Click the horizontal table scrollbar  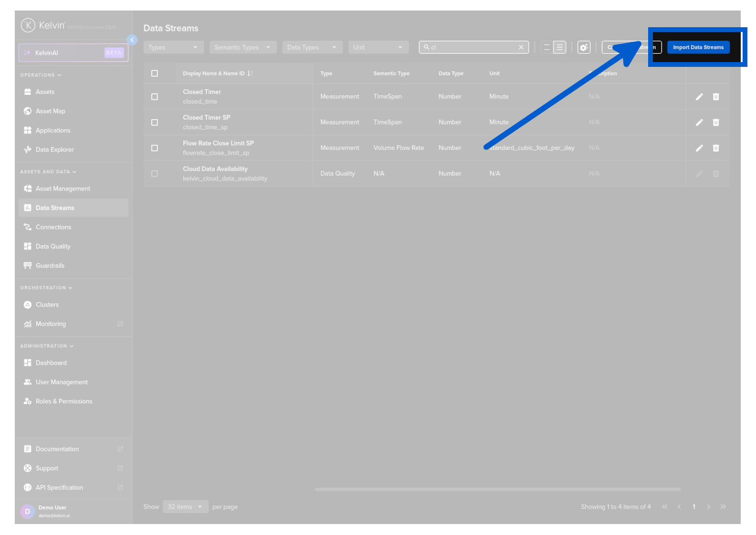click(497, 489)
